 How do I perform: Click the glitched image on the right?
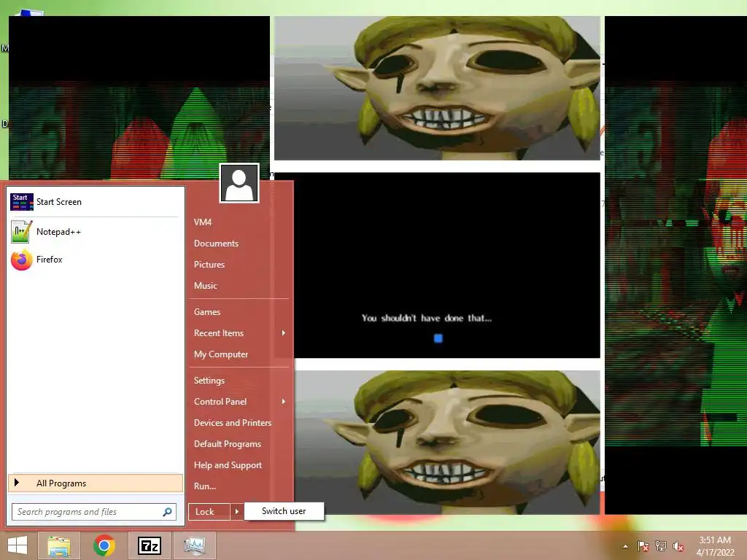676,265
